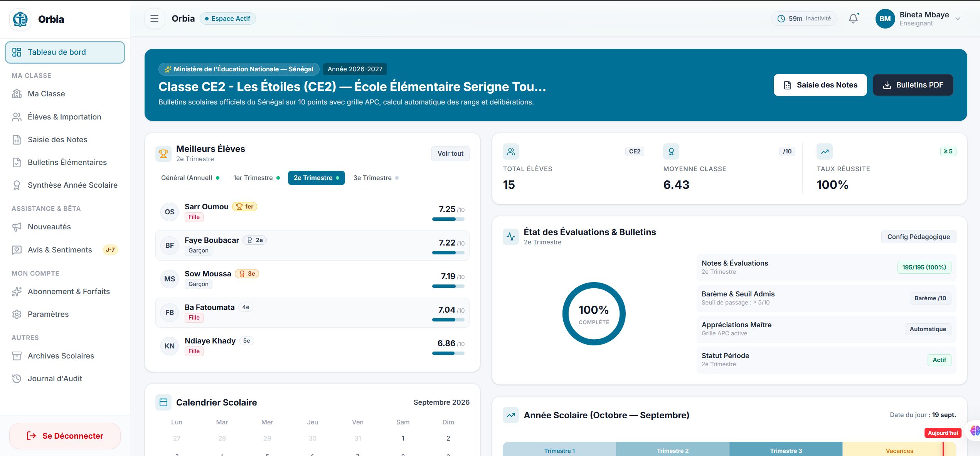The height and width of the screenshot is (456, 980).
Task: Click the Total Élèves people icon
Action: point(511,152)
